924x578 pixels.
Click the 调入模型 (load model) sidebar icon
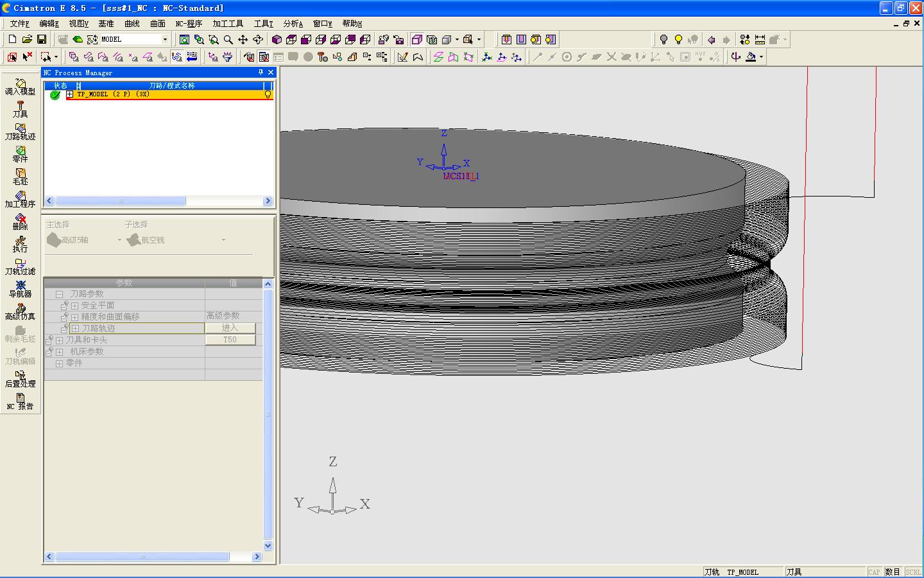tap(20, 85)
